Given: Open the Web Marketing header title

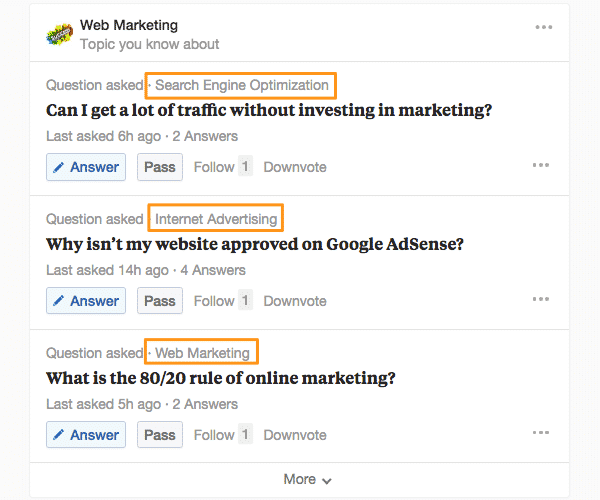Looking at the screenshot, I should coord(129,25).
